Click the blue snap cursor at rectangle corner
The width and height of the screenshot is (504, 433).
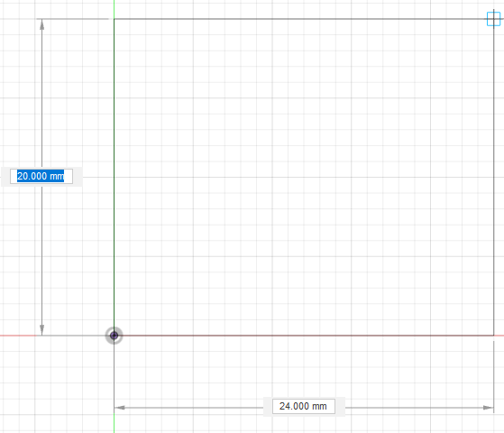pyautogui.click(x=494, y=19)
